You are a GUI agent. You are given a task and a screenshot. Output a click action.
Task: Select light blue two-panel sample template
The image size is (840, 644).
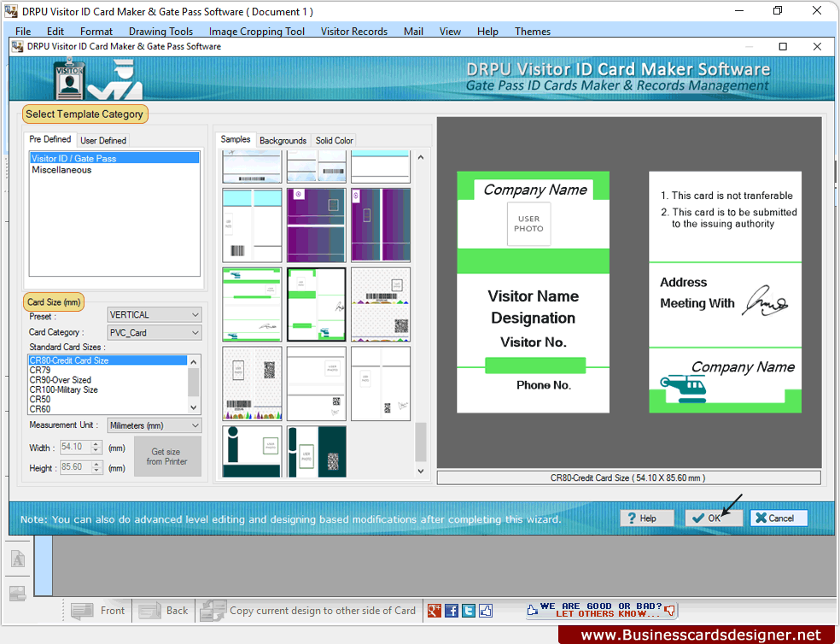pyautogui.click(x=252, y=225)
